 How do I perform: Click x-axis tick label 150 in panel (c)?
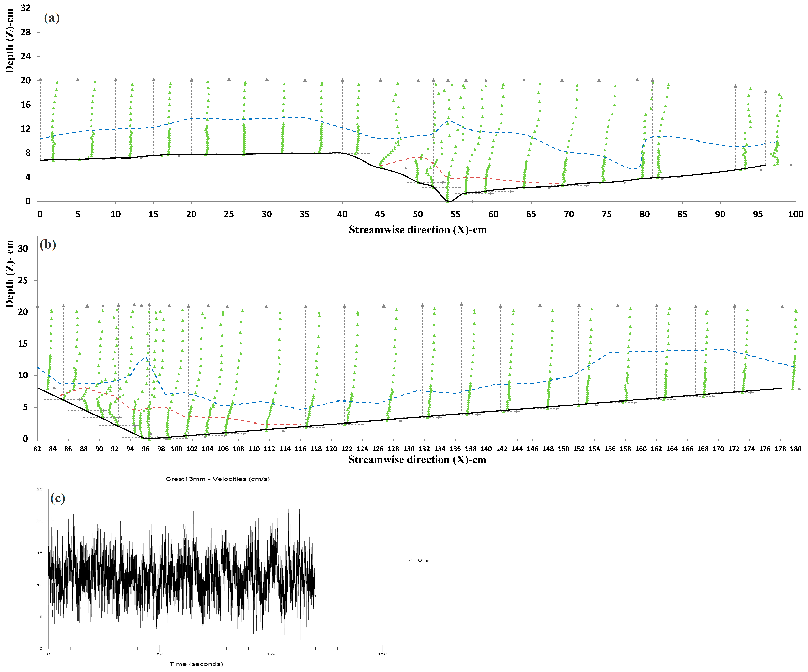click(x=382, y=653)
